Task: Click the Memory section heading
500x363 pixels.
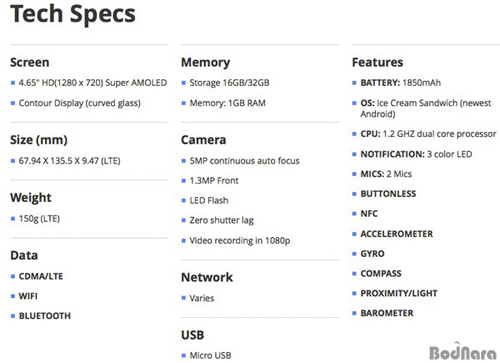Action: tap(206, 63)
